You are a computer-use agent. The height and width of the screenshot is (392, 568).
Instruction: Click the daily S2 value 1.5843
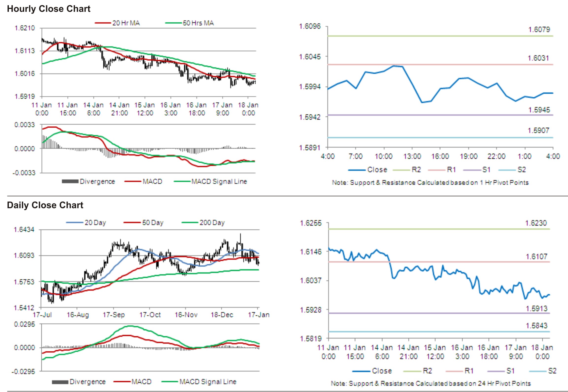[x=536, y=326]
